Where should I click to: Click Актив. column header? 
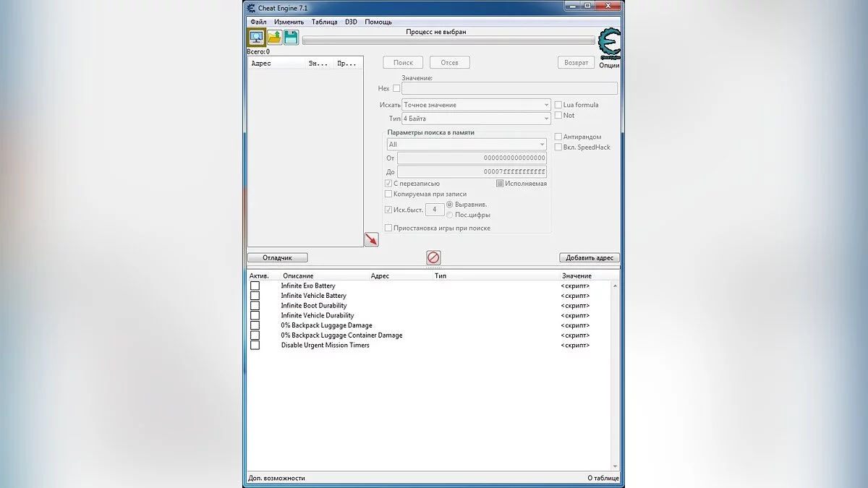click(259, 275)
